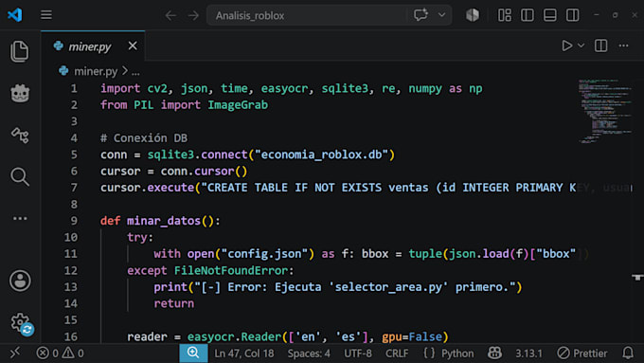Viewport: 644px width, 363px height.
Task: Click the curly braces language status icon
Action: (429, 354)
